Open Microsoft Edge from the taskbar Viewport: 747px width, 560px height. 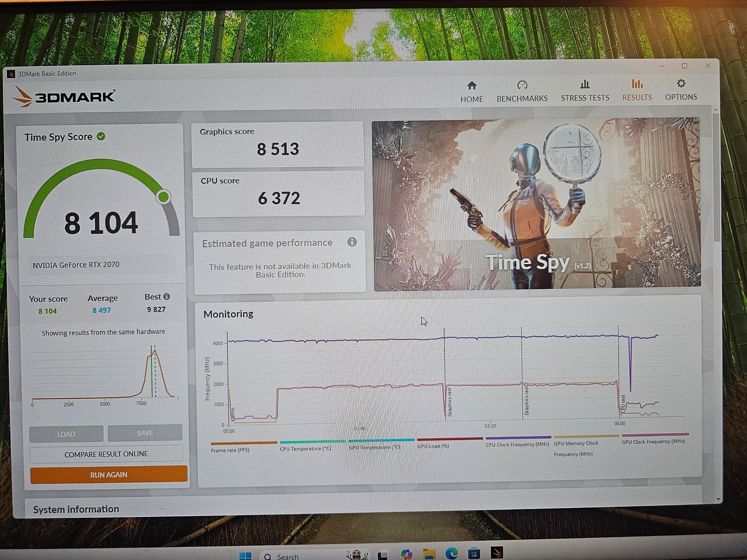tap(452, 553)
